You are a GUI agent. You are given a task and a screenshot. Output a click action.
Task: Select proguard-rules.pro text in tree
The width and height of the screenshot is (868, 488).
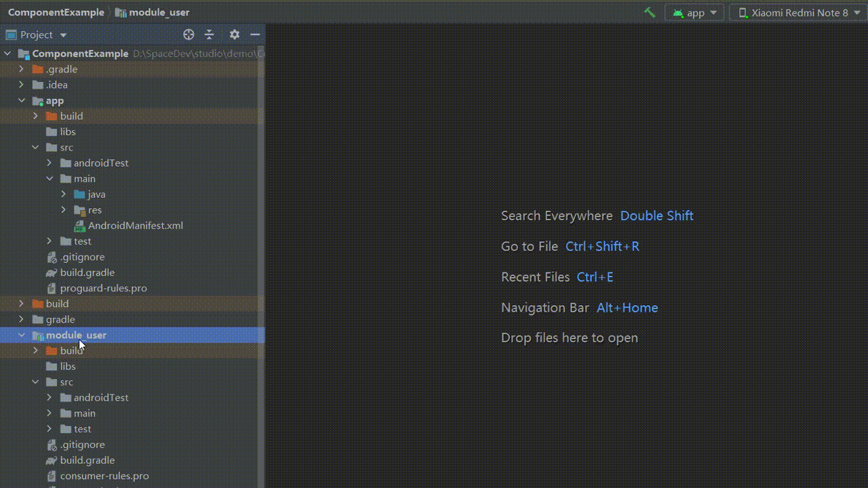[104, 288]
